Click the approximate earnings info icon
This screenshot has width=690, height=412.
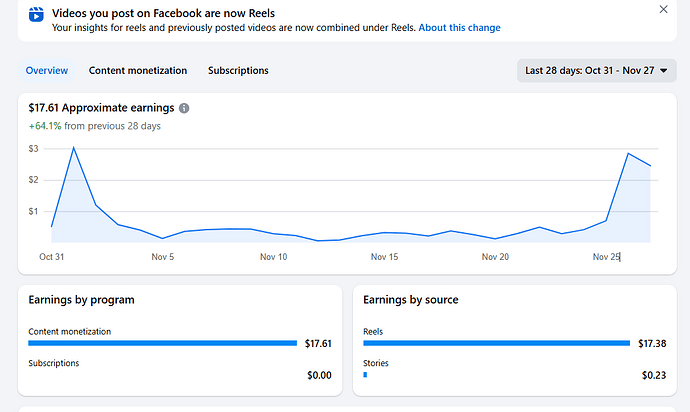click(184, 108)
